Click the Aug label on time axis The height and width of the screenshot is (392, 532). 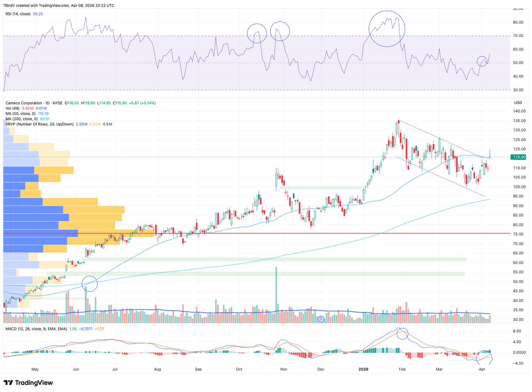coord(158,369)
